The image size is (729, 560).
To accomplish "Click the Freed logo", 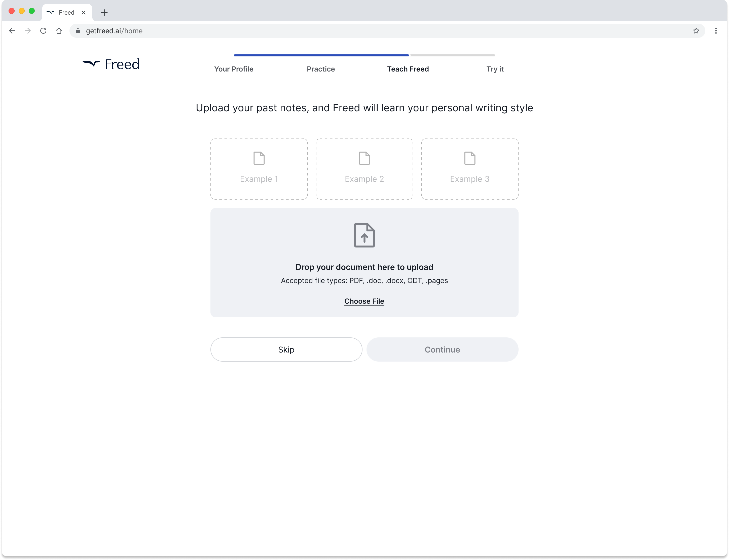I will point(111,64).
